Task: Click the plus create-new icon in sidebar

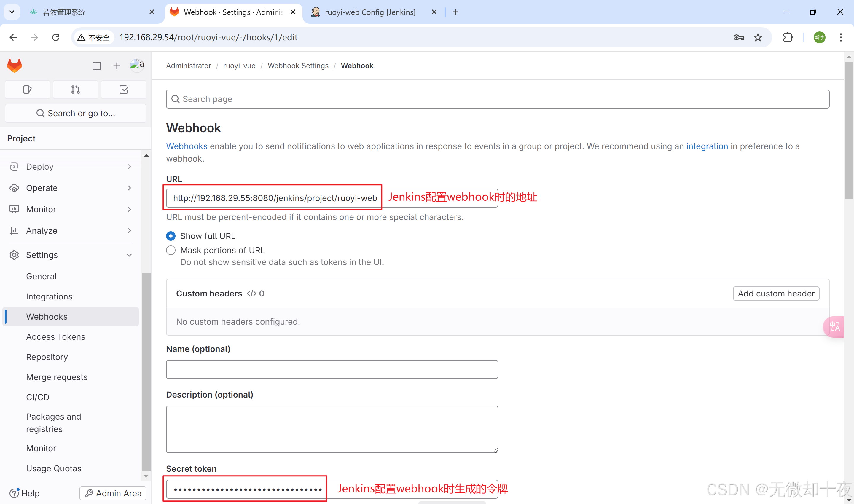Action: tap(117, 66)
